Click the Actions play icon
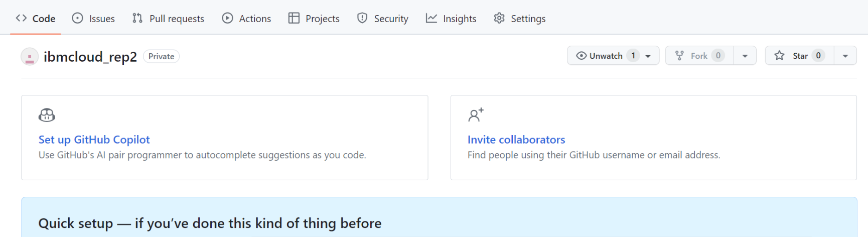The width and height of the screenshot is (868, 237). [x=227, y=19]
